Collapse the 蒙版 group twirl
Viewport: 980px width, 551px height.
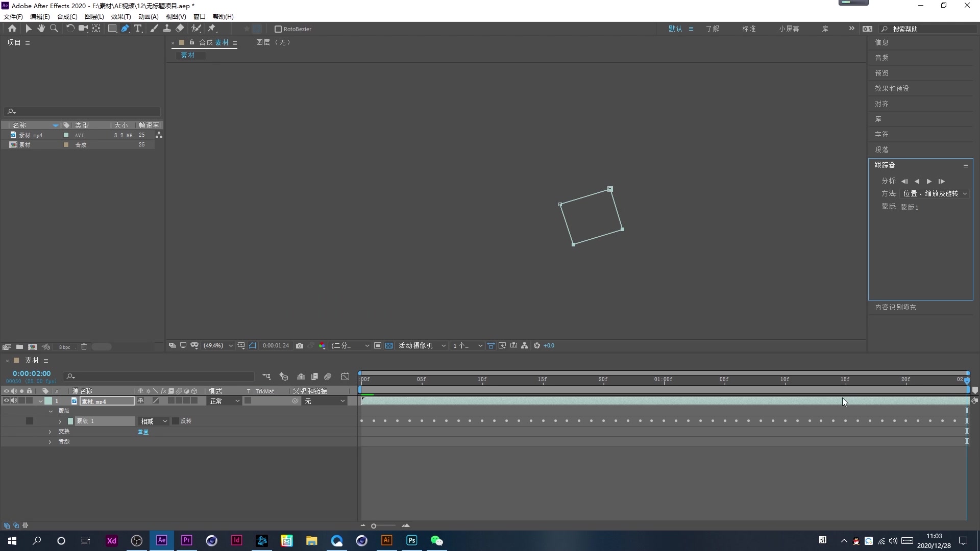pos(51,411)
